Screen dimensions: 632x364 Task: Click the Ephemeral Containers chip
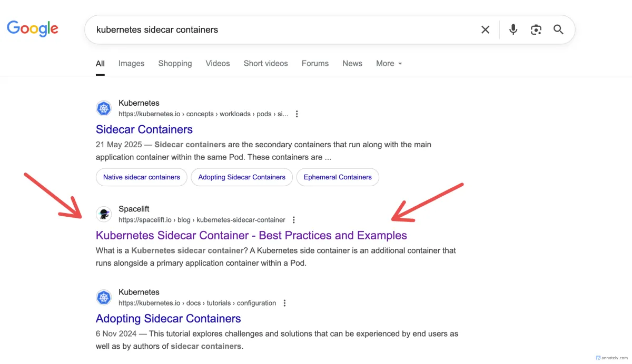point(338,177)
